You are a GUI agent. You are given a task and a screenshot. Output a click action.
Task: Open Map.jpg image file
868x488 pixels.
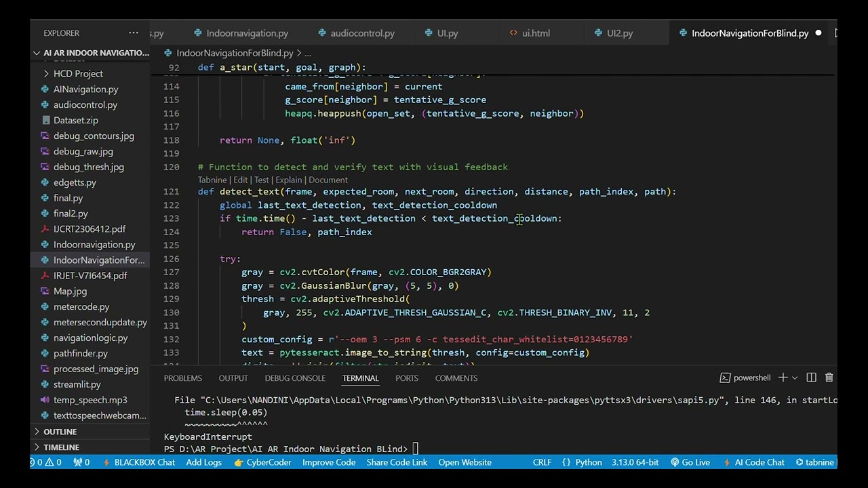pyautogui.click(x=70, y=291)
